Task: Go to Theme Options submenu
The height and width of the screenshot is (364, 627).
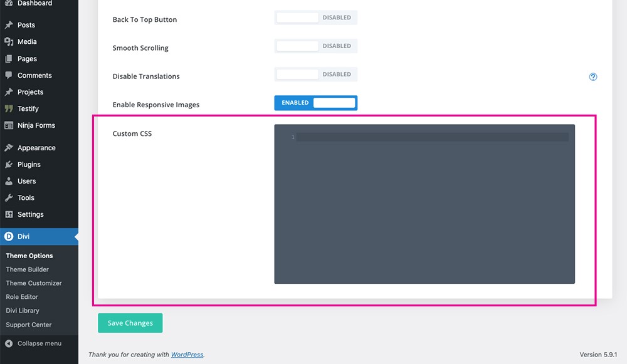Action: pos(29,256)
